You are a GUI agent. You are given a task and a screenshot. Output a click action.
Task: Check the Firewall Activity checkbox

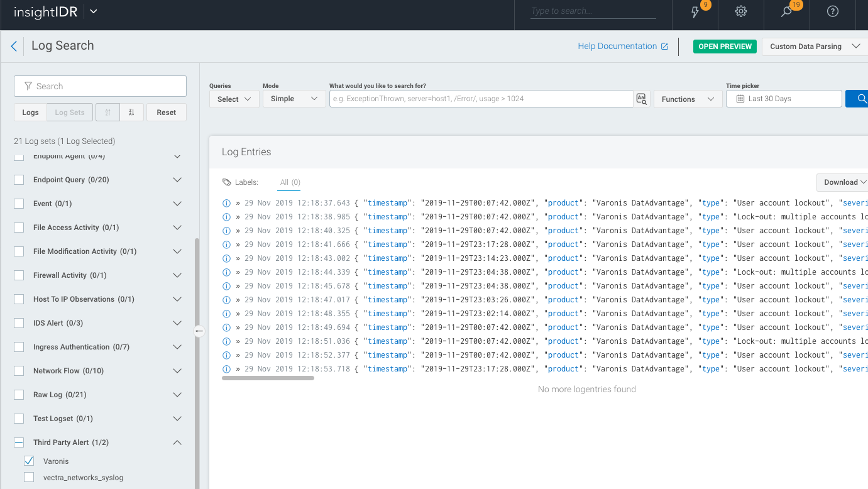tap(19, 275)
